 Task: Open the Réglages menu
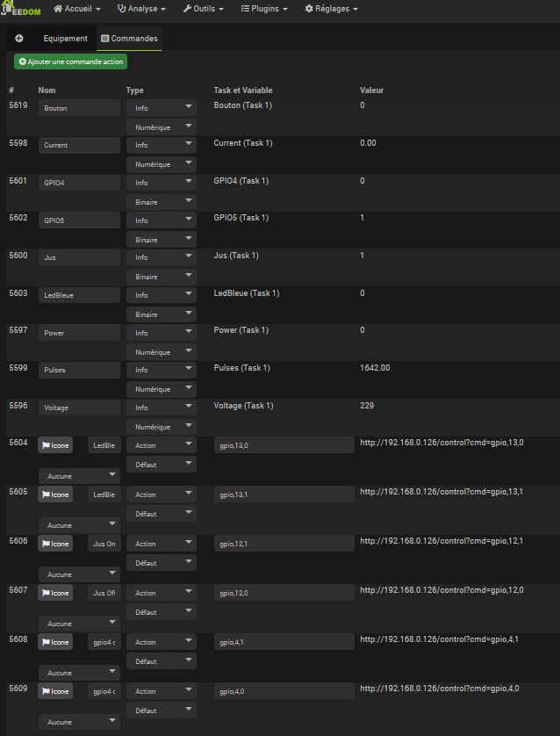pyautogui.click(x=331, y=9)
